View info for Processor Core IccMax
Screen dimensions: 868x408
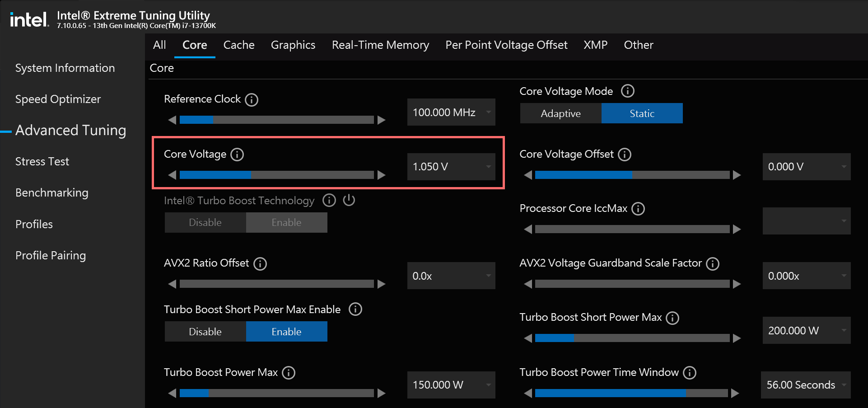coord(638,209)
